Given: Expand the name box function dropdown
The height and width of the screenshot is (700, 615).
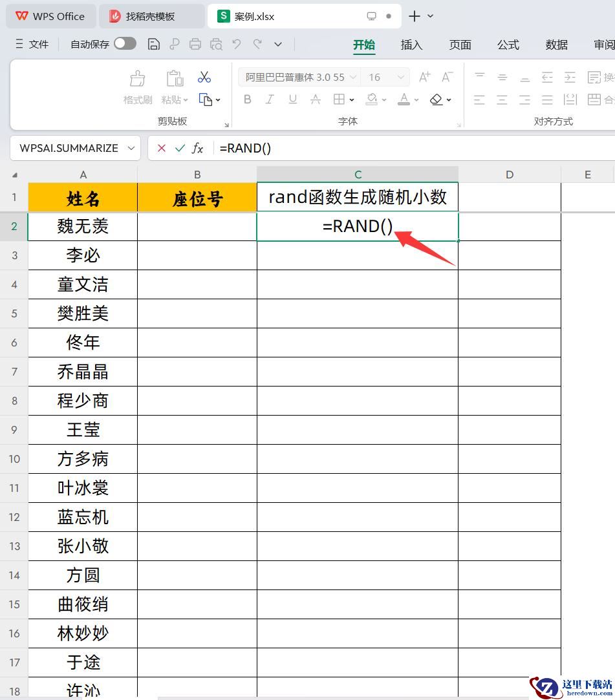Looking at the screenshot, I should tap(131, 148).
